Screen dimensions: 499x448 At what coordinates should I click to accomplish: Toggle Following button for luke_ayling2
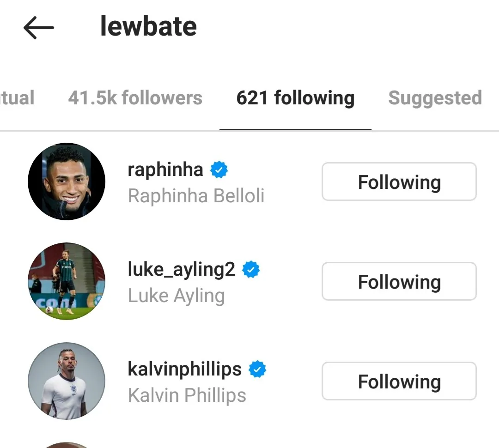(x=399, y=281)
